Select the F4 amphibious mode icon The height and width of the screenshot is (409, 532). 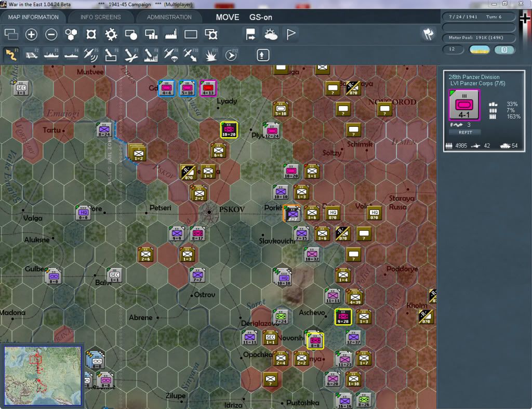click(71, 55)
